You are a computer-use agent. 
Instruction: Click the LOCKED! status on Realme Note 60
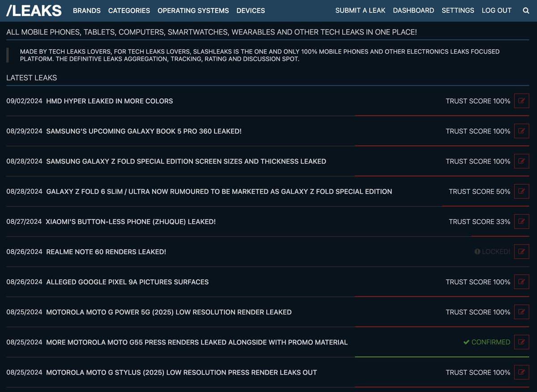492,252
